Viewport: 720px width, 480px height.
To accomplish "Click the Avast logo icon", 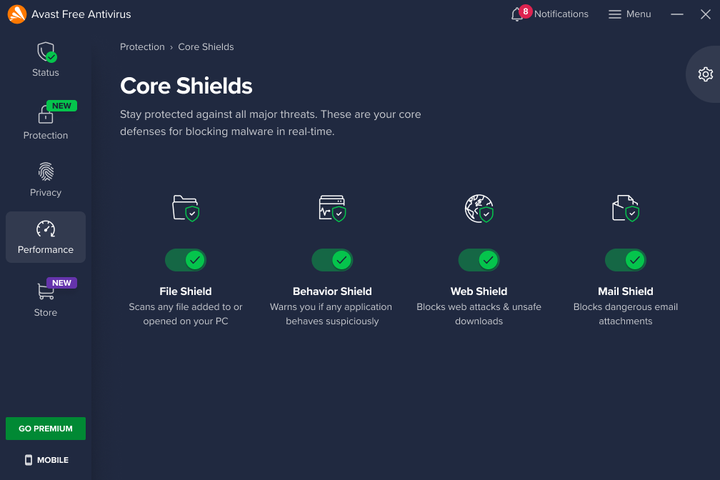I will (17, 15).
